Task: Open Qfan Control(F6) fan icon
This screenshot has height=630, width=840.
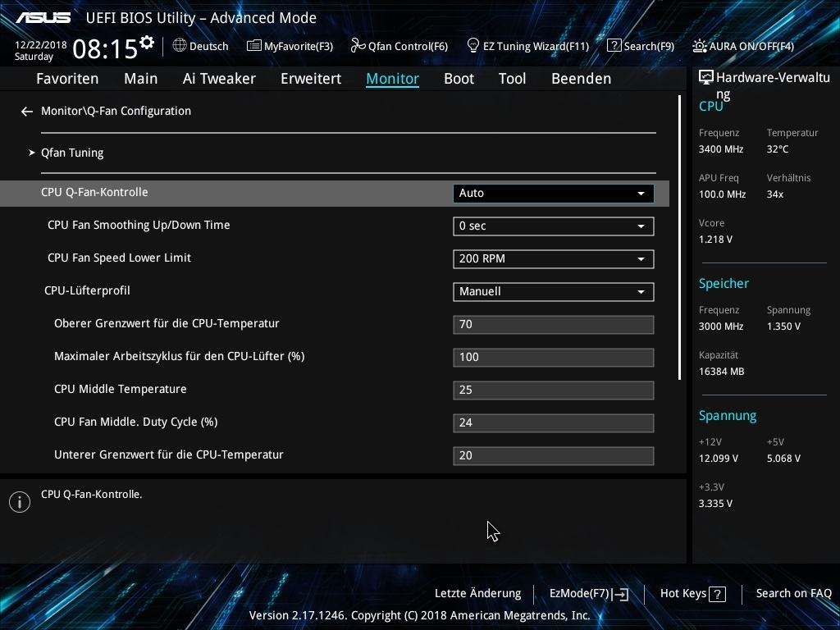Action: point(358,46)
